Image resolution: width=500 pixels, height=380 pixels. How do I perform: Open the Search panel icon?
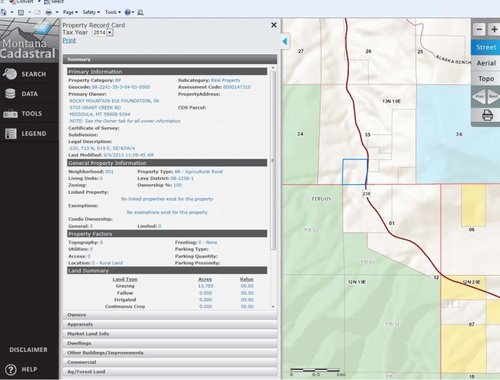point(10,74)
